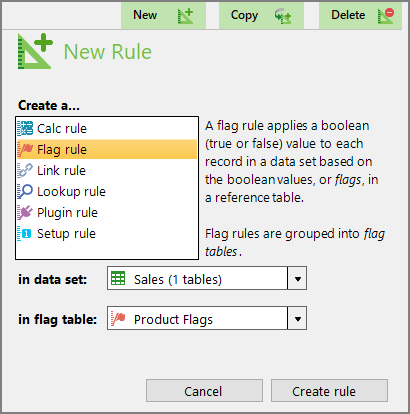Click the green table icon beside Sales
The height and width of the screenshot is (414, 410).
tap(118, 278)
